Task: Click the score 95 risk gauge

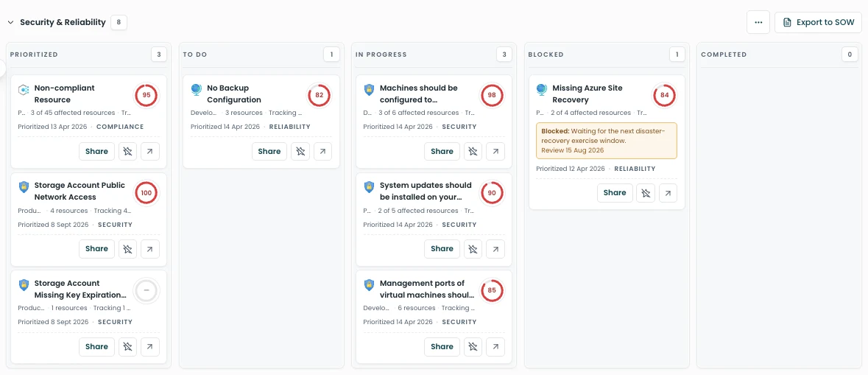Action: (147, 95)
